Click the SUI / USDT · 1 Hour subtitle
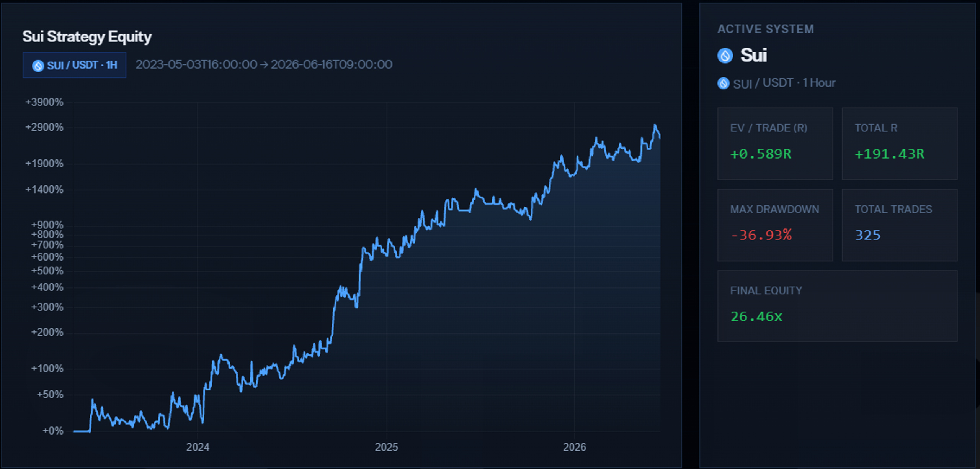980x469 pixels. (x=784, y=83)
